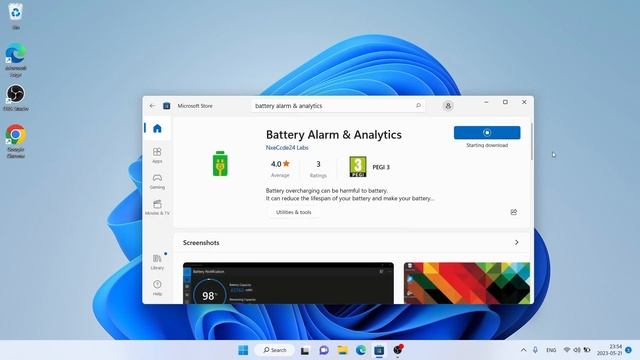This screenshot has width=640, height=360.
Task: Click the search magnifier icon in Store
Action: tap(418, 106)
